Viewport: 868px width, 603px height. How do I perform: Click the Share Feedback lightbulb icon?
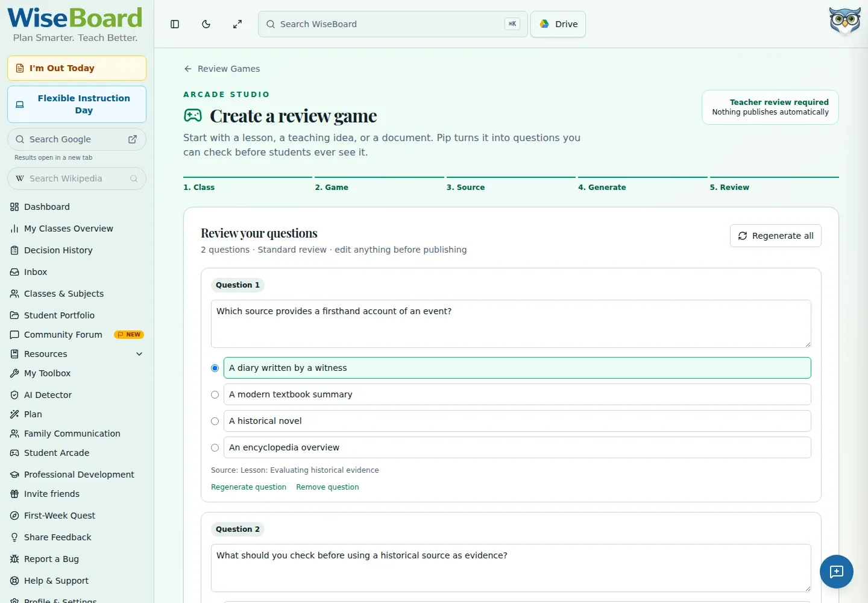click(14, 537)
